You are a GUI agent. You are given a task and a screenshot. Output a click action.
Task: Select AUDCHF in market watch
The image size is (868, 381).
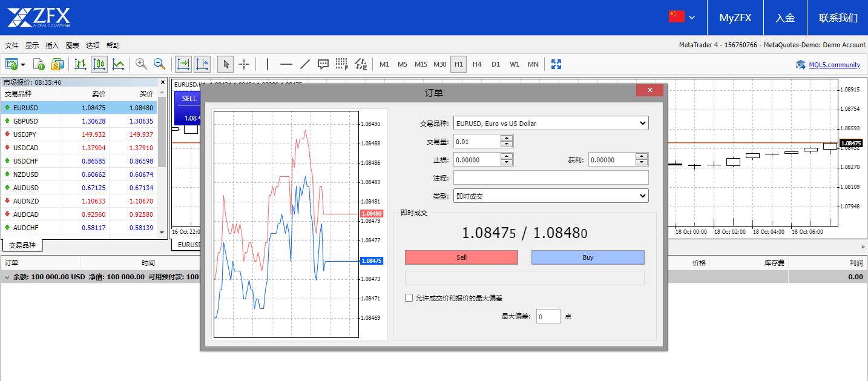pyautogui.click(x=79, y=228)
